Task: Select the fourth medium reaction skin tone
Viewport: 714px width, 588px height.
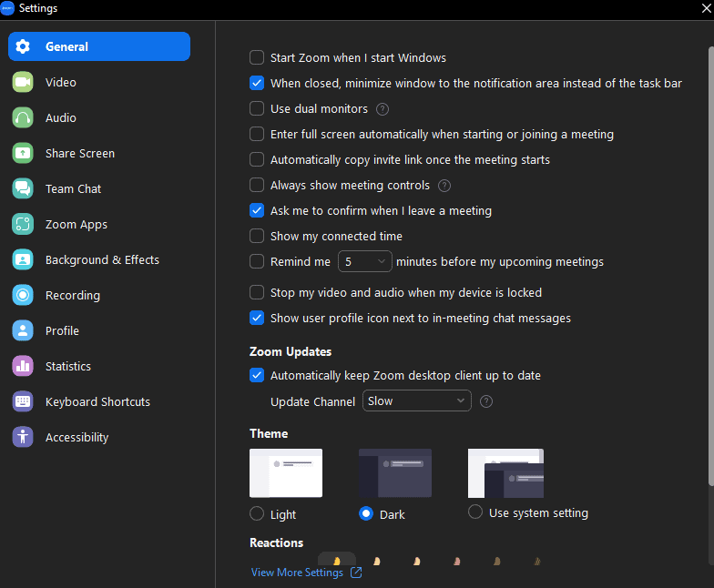Action: coord(457,561)
